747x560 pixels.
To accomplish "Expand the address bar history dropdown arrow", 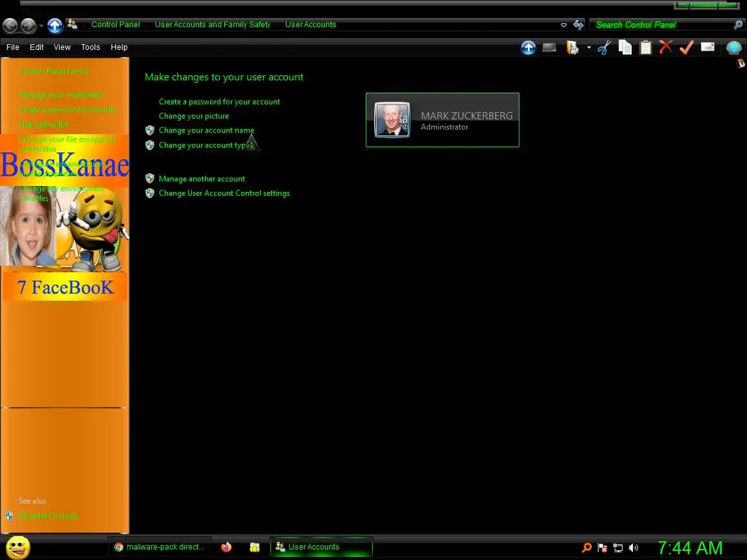I will coord(563,25).
